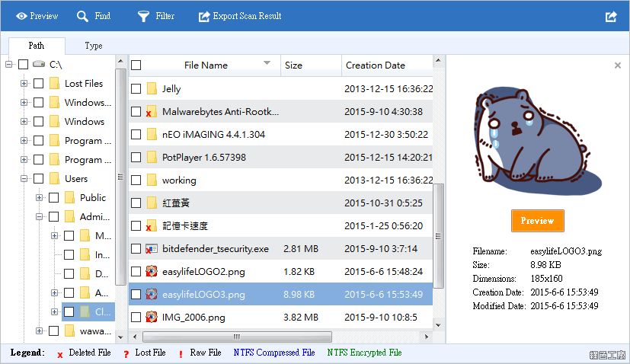Click the easylifeLOGO2.png file icon
Image resolution: width=630 pixels, height=364 pixels.
coord(151,272)
